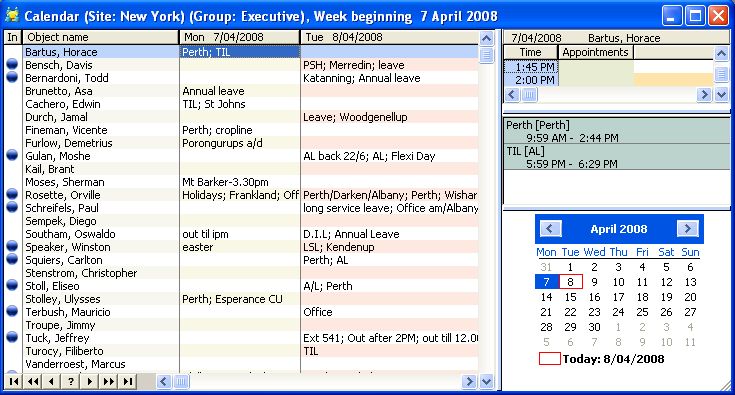Go to first record navigation button

pos(14,381)
